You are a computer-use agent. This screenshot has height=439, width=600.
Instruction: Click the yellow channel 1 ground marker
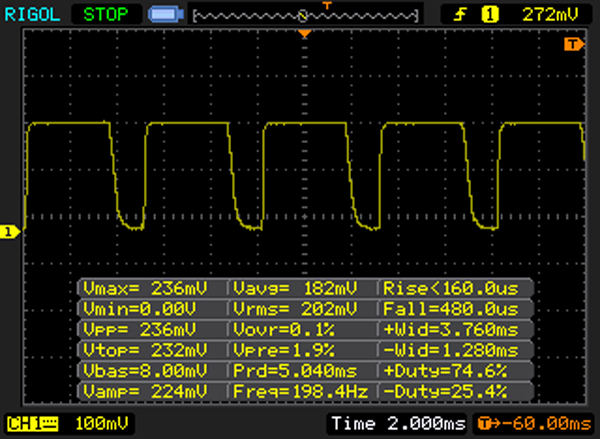[x=10, y=232]
